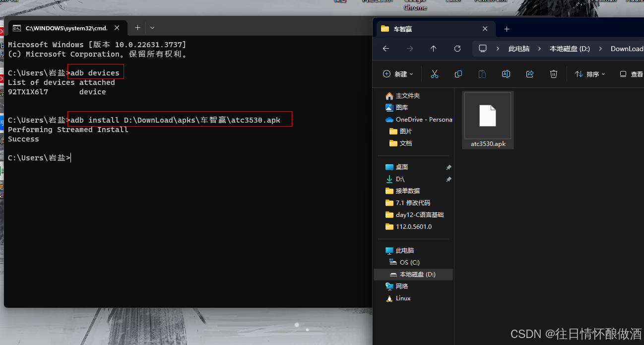Click the Paste clipboard icon

tap(482, 74)
